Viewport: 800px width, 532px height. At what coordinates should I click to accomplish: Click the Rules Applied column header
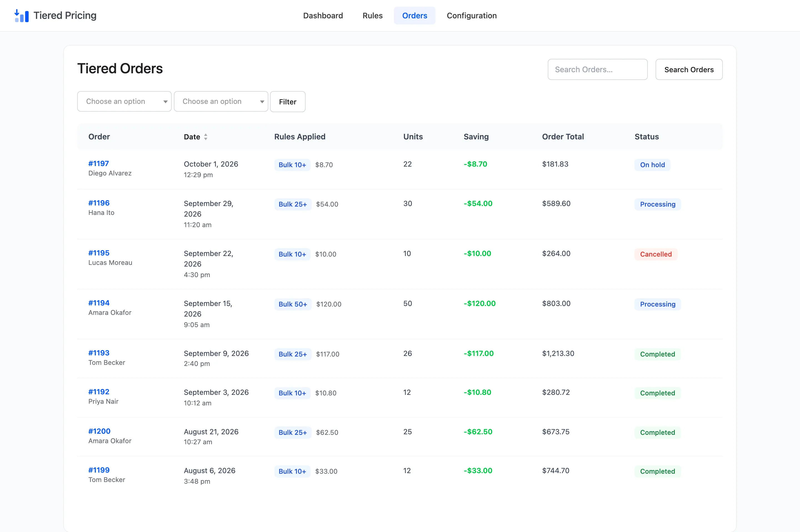tap(300, 137)
